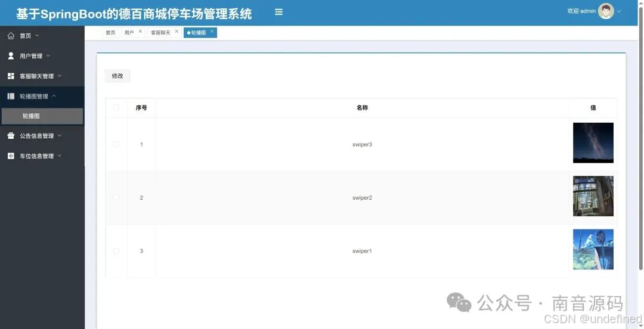
Task: Collapse the 轮播图管理 menu chevron
Action: [54, 96]
